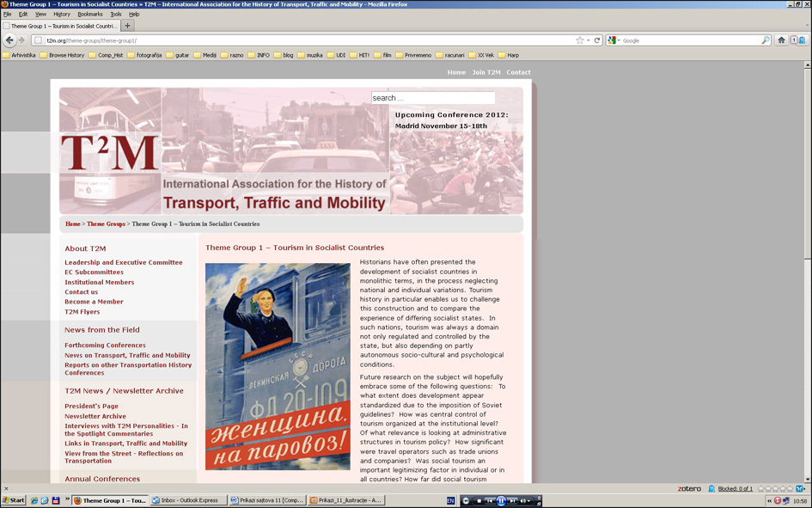Open a new tab with the plus button
Viewport: 812px width, 508px height.
[x=128, y=26]
